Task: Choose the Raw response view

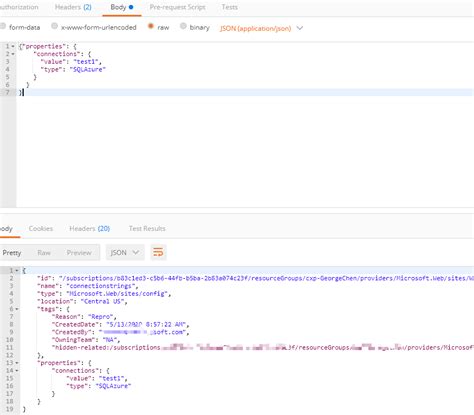Action: pos(44,253)
